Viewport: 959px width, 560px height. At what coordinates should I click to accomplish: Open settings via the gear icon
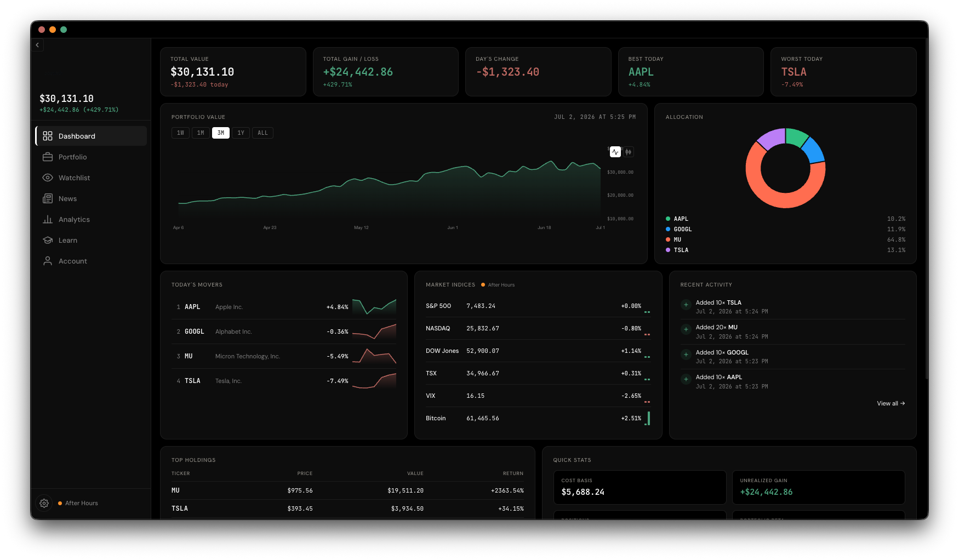coord(44,503)
